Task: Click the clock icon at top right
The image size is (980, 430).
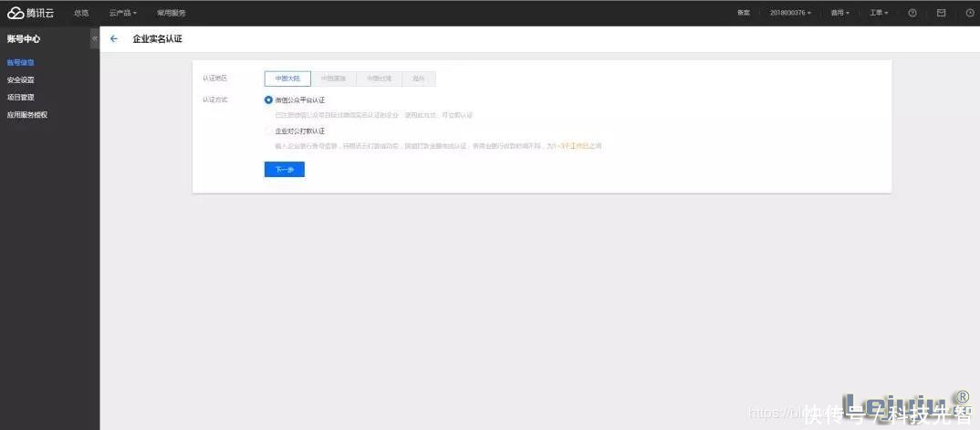Action: 969,13
